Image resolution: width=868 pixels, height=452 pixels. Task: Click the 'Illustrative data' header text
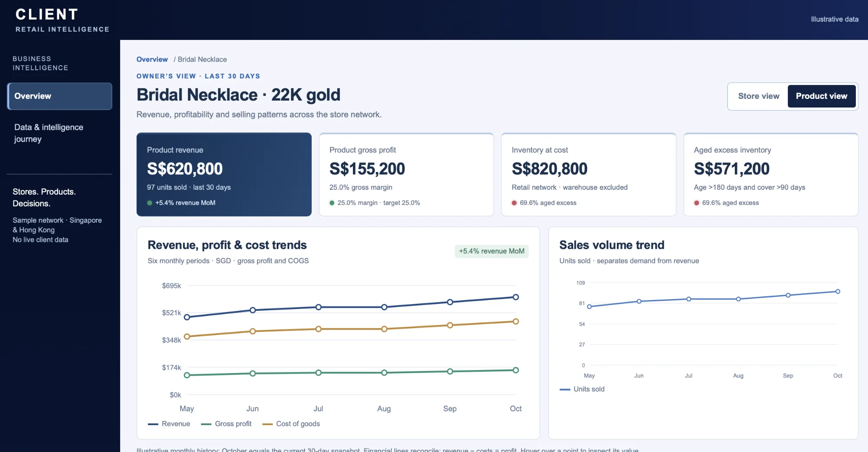click(835, 19)
